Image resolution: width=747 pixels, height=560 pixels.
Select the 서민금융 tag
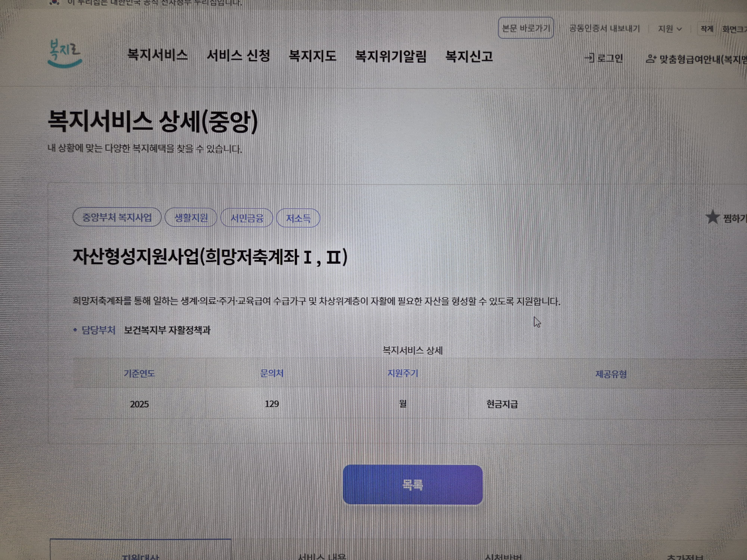[247, 218]
